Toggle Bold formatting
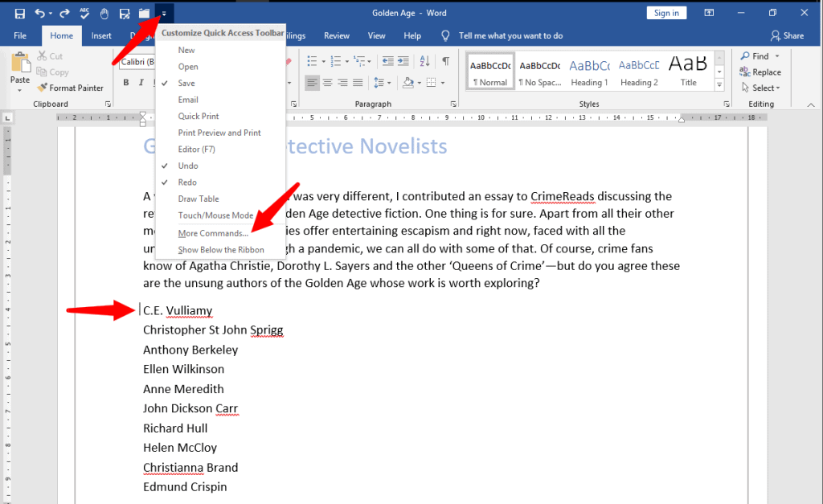This screenshot has height=504, width=823. point(126,83)
